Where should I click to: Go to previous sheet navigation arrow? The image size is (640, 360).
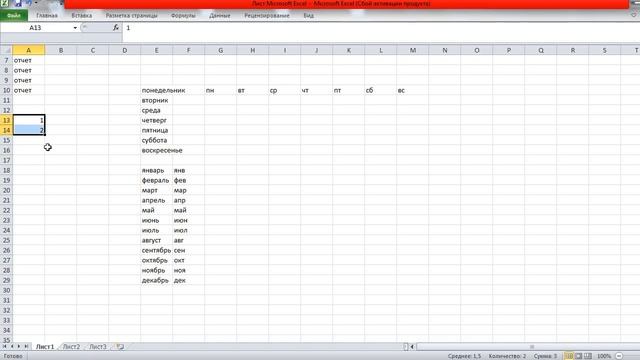click(12, 347)
